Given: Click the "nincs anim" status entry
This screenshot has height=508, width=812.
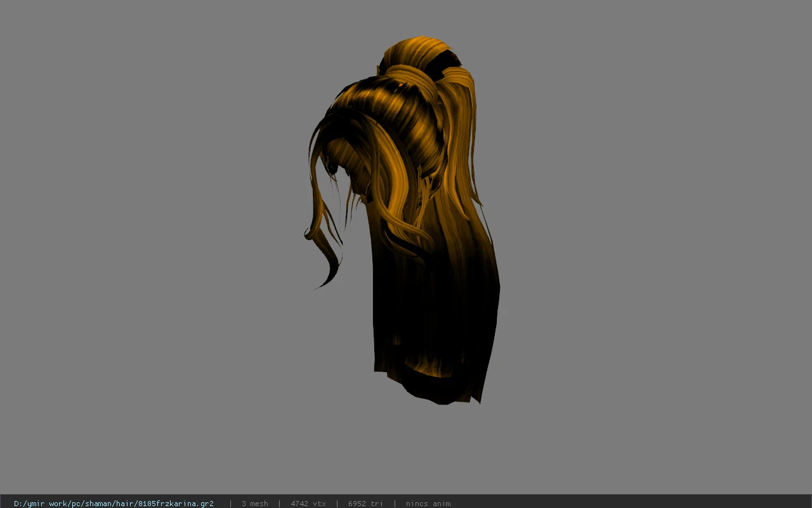Looking at the screenshot, I should [428, 504].
